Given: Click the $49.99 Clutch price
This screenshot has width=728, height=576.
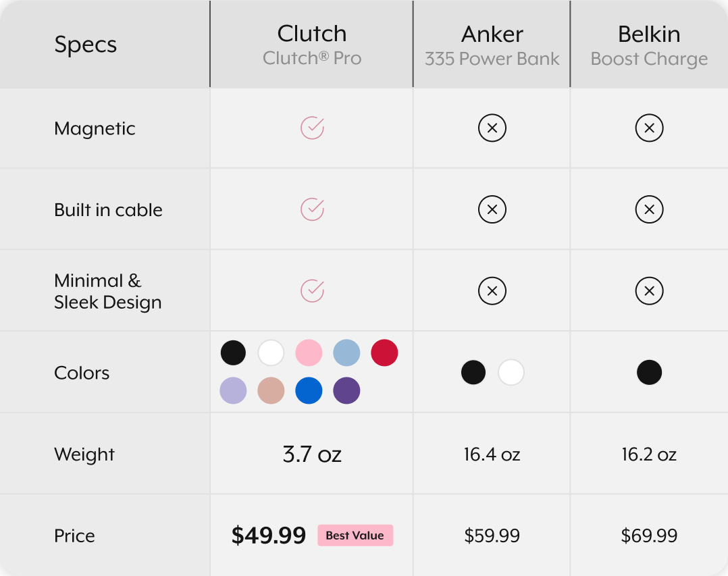Looking at the screenshot, I should [268, 535].
